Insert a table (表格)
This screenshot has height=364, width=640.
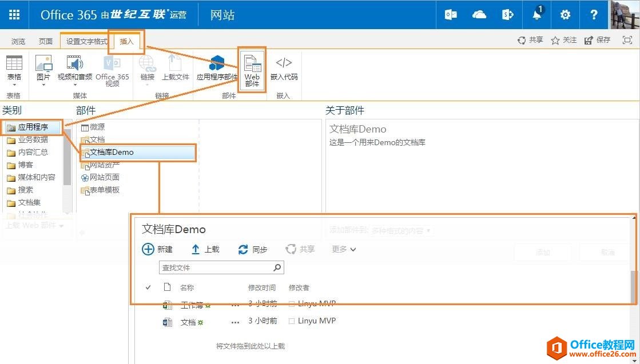(14, 70)
